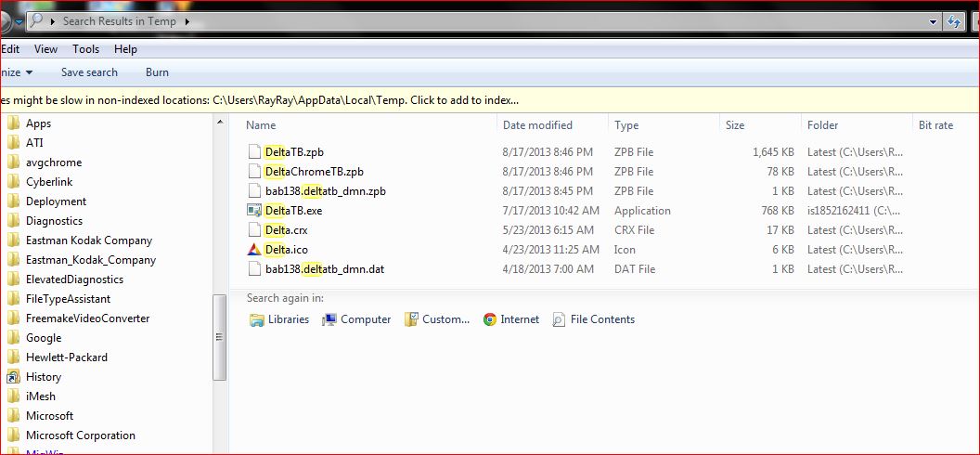Click the sidebar vertical scrollbar thumb
Viewport: 980px width, 455px height.
pyautogui.click(x=219, y=337)
